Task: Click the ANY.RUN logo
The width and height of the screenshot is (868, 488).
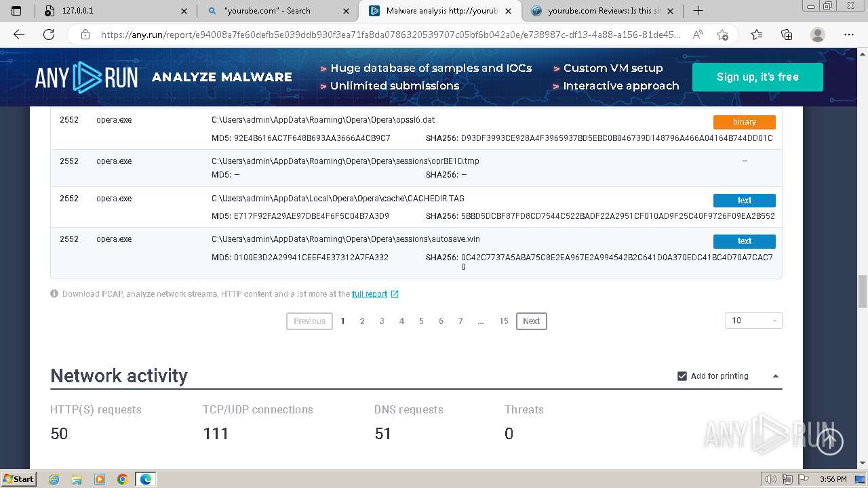Action: pos(86,77)
